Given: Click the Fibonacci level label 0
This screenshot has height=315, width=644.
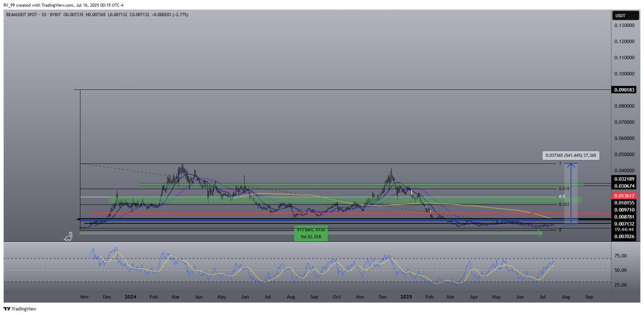Looking at the screenshot, I should pyautogui.click(x=560, y=230).
